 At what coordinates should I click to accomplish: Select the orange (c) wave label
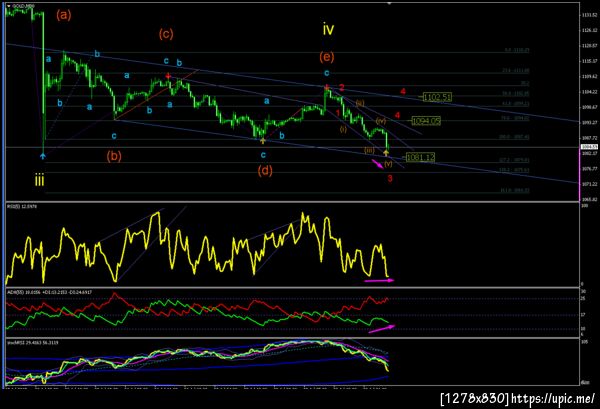click(166, 34)
